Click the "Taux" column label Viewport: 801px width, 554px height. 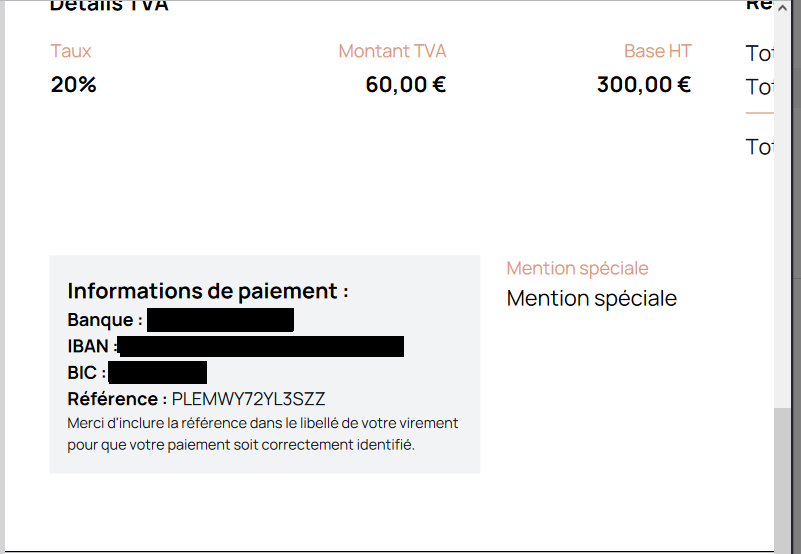(70, 51)
